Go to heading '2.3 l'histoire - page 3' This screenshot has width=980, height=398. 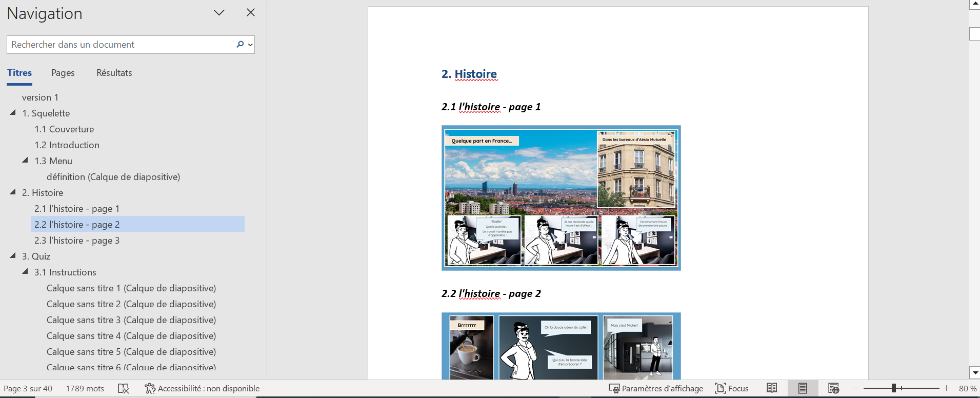click(77, 241)
